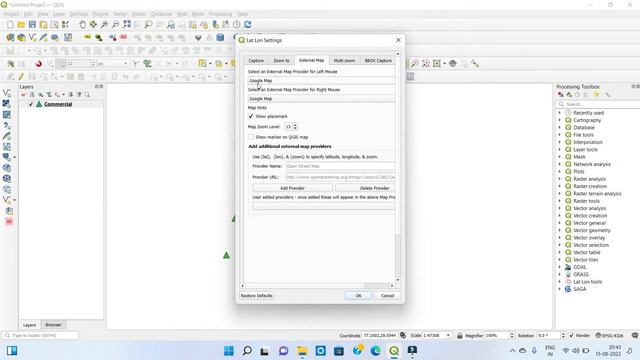Click the Add Group icon in Layers panel

click(32, 95)
